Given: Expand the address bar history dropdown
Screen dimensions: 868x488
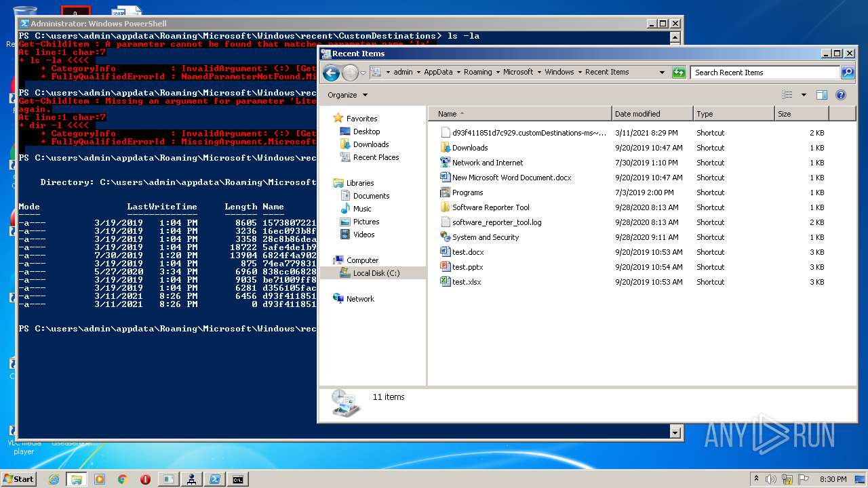Looking at the screenshot, I should coord(662,73).
